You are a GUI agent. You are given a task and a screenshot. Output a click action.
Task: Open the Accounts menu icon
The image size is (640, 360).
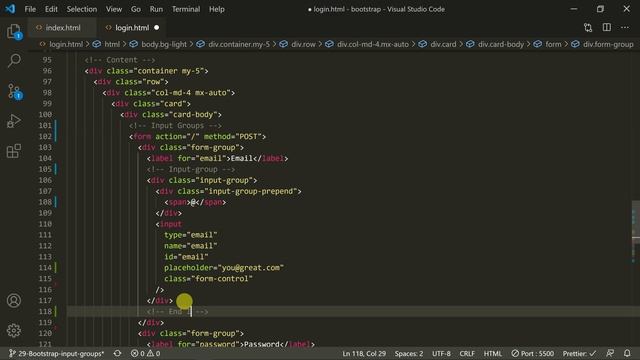click(x=14, y=300)
